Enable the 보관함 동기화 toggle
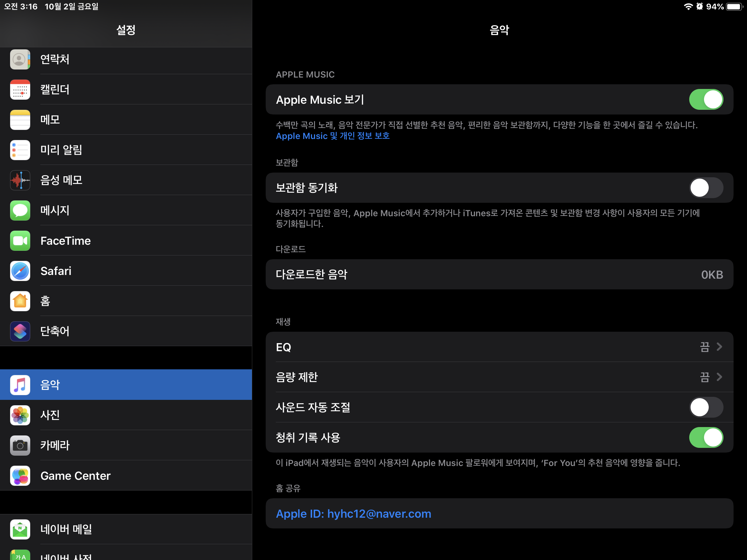 tap(706, 188)
